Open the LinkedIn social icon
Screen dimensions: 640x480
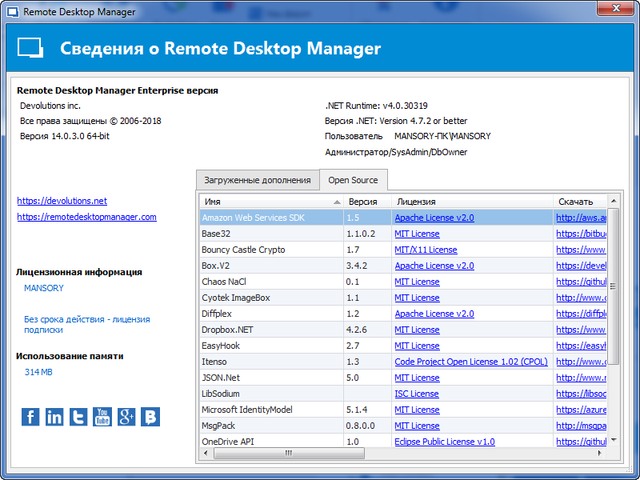[x=55, y=417]
